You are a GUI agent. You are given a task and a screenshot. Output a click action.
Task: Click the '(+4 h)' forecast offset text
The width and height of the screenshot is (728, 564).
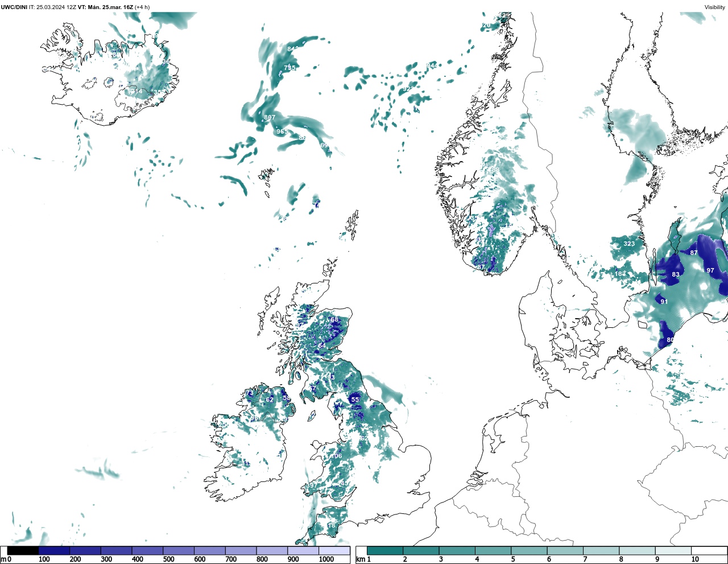142,7
